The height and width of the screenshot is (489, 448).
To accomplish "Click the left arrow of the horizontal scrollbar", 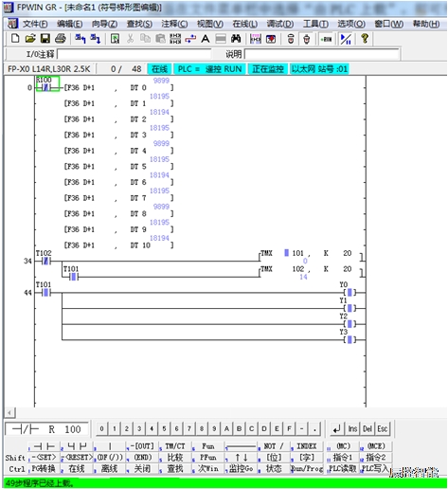I will [9, 412].
